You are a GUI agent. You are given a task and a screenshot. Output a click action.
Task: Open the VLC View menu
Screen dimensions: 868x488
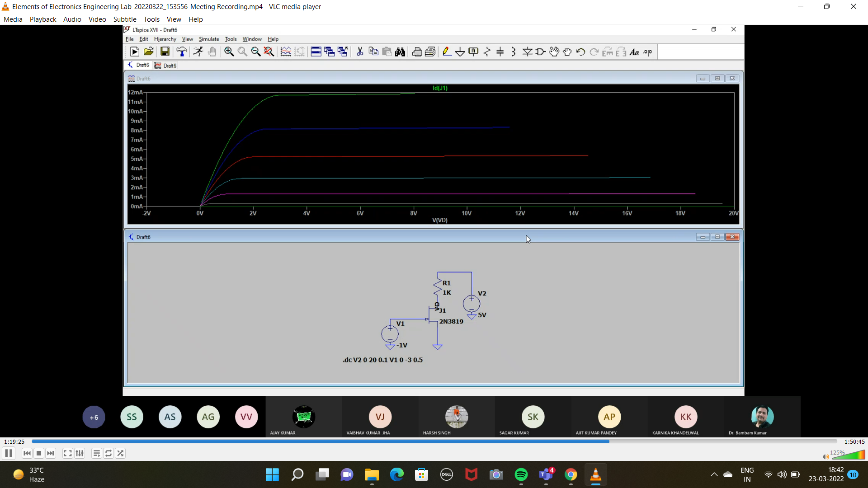174,19
